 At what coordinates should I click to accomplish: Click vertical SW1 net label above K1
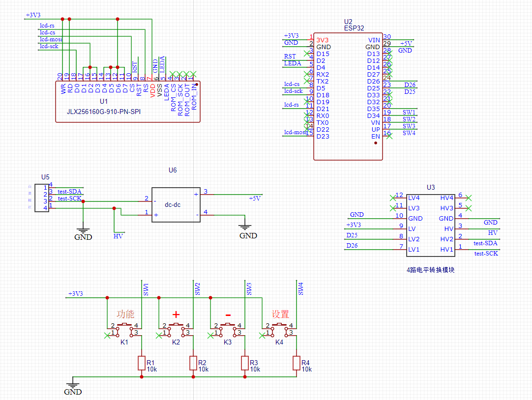(146, 289)
